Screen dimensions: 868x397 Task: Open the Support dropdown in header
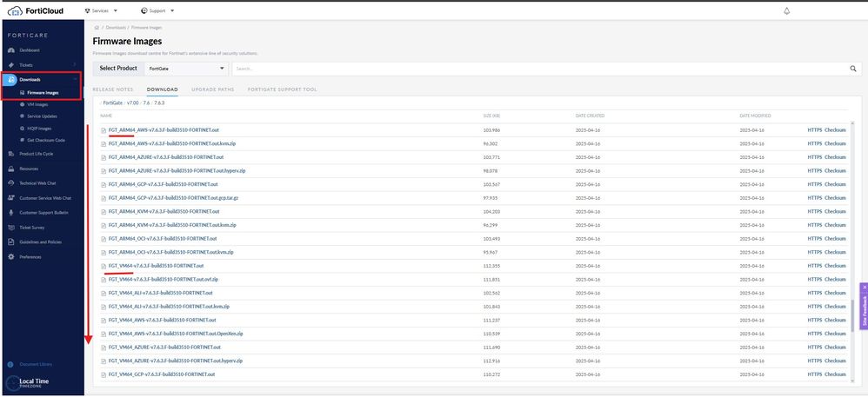pyautogui.click(x=157, y=10)
